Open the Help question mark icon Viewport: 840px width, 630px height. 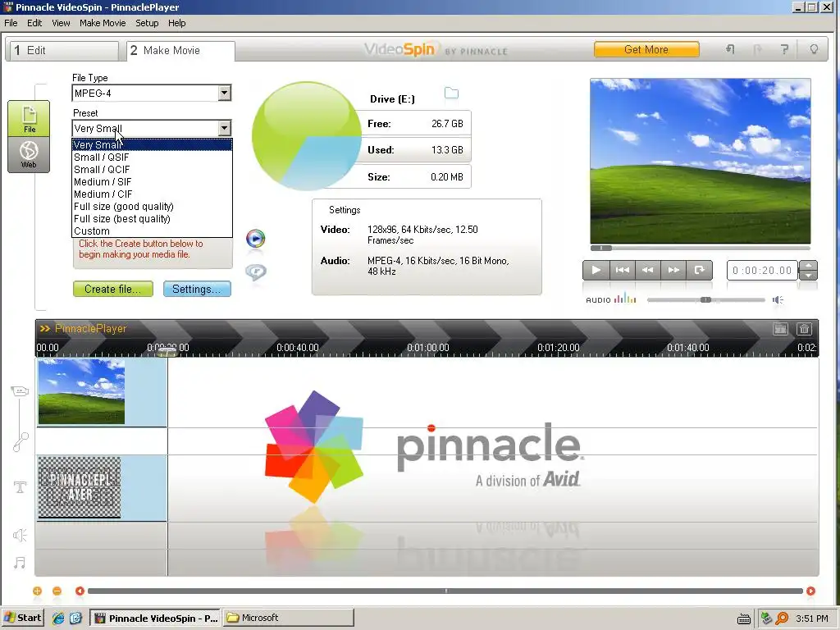point(784,49)
